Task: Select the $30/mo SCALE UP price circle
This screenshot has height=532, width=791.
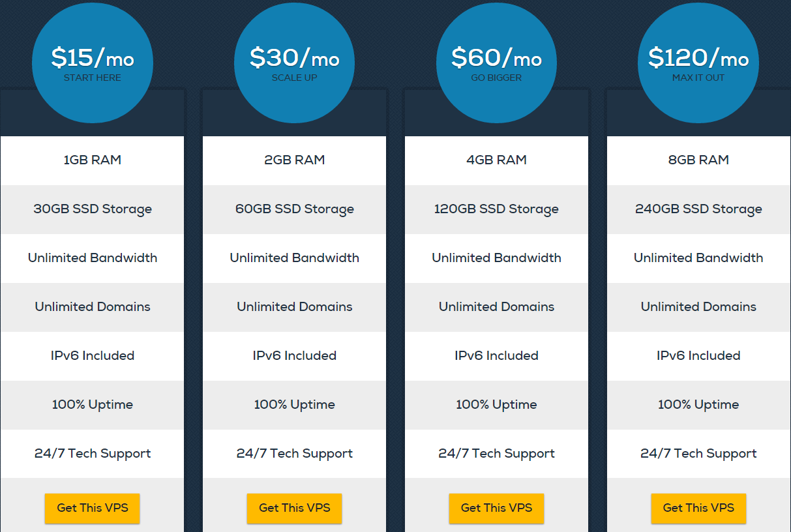Action: [x=294, y=63]
